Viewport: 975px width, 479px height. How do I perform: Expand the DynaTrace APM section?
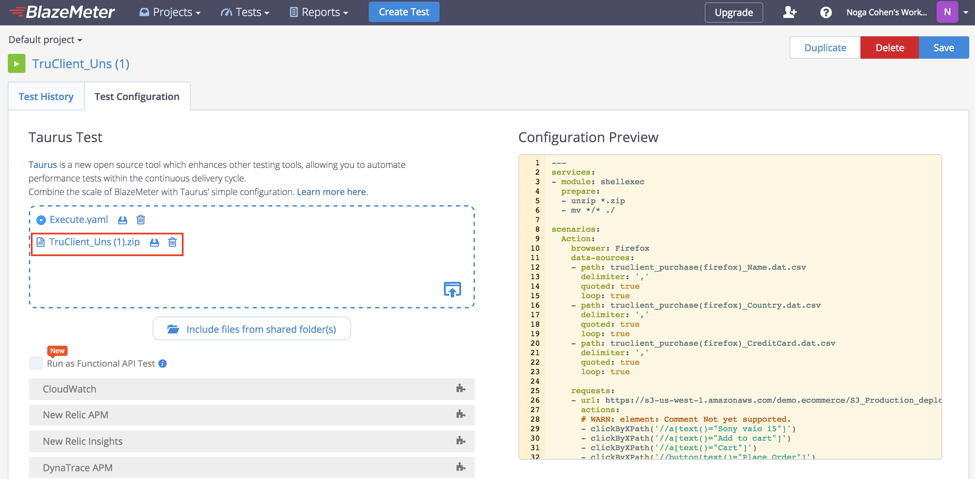[252, 467]
